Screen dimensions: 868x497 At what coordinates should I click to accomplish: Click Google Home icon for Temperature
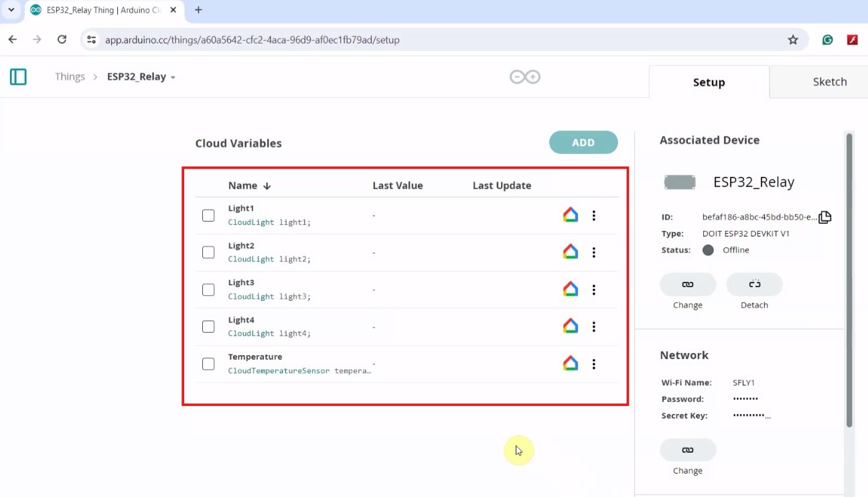(570, 364)
